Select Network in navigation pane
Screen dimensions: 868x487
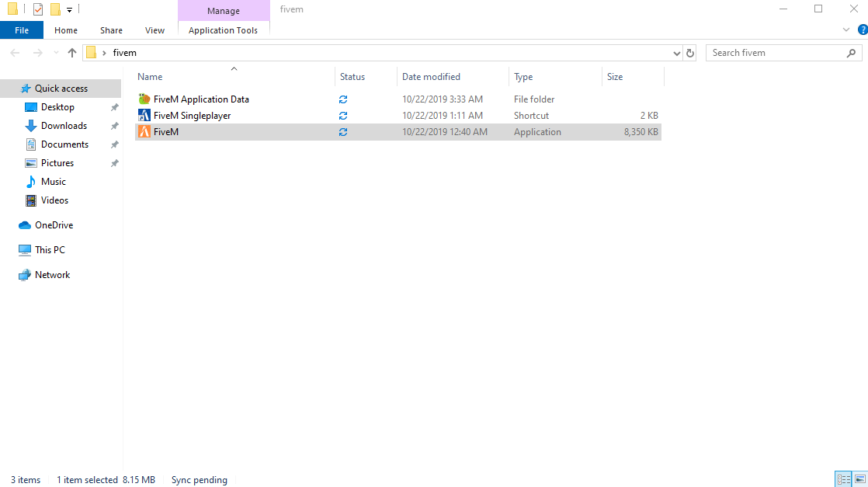52,275
